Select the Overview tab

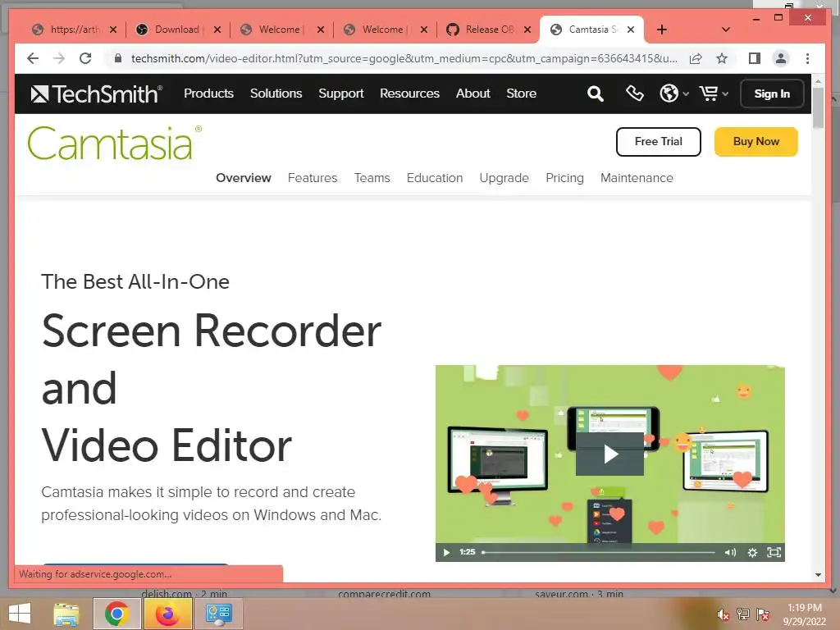243,178
